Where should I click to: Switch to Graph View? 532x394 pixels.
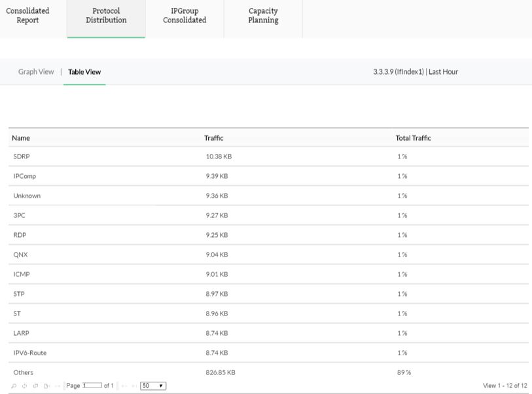36,72
